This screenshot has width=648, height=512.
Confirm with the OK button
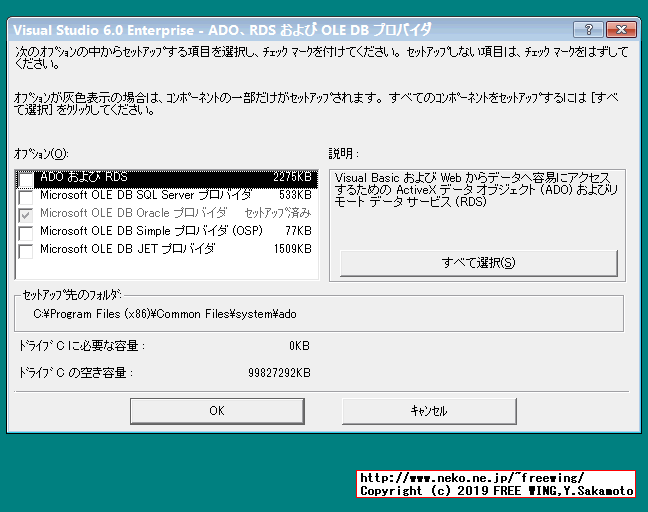tap(217, 411)
